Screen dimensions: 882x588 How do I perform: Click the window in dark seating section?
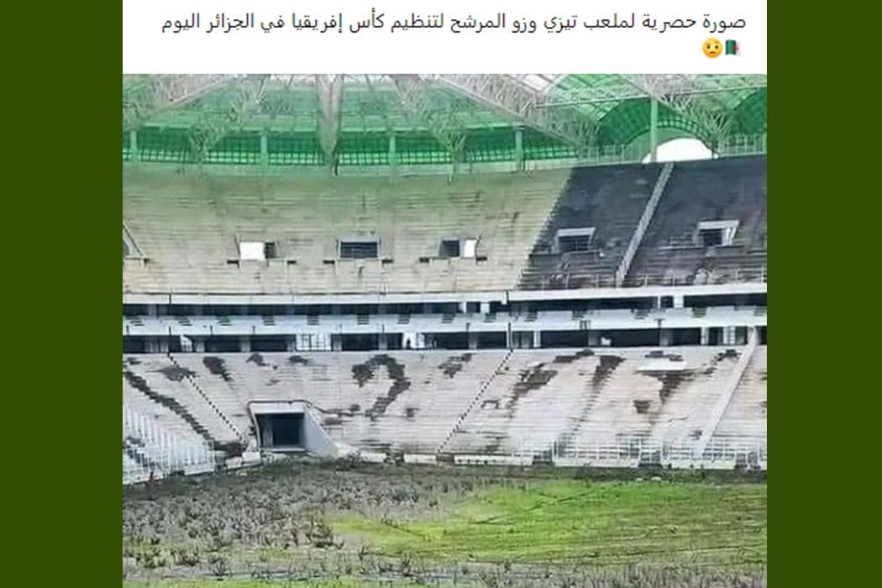pyautogui.click(x=575, y=239)
